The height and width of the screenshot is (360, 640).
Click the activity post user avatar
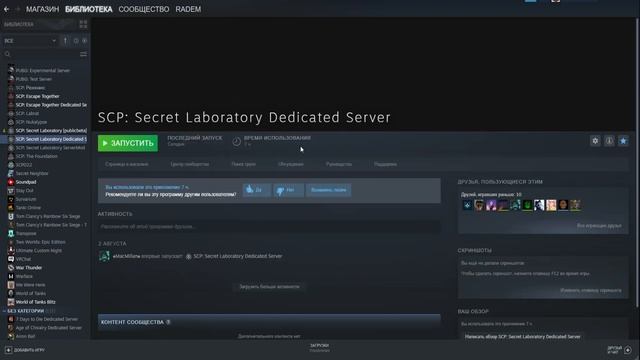coord(104,256)
